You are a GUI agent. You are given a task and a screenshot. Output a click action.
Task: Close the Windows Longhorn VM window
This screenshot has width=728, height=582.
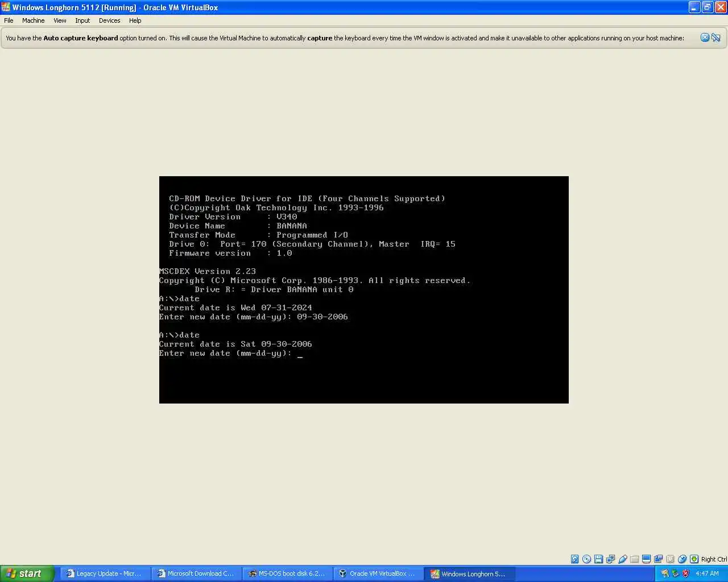click(x=720, y=7)
